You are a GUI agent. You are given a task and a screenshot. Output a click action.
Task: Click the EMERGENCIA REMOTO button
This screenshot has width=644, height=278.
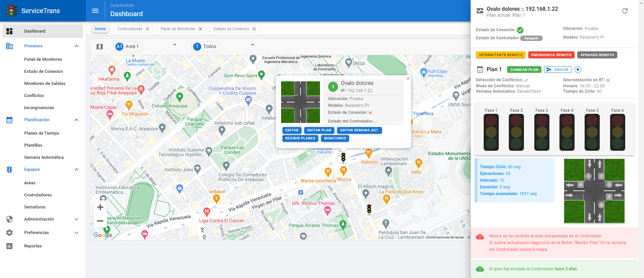pos(551,55)
